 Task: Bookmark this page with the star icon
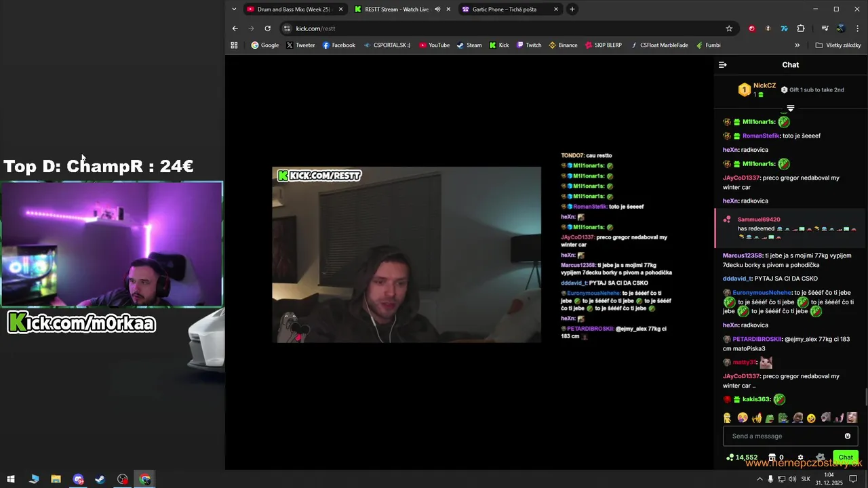click(x=729, y=28)
